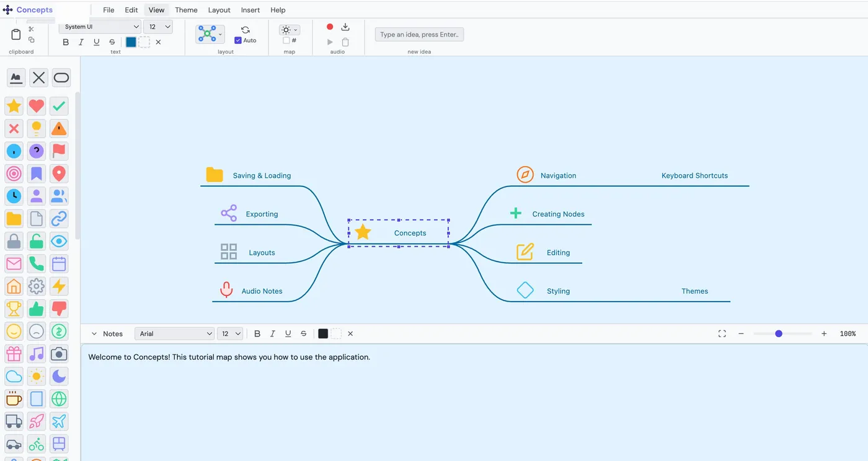Open the Theme menu
The height and width of the screenshot is (461, 868).
[186, 10]
